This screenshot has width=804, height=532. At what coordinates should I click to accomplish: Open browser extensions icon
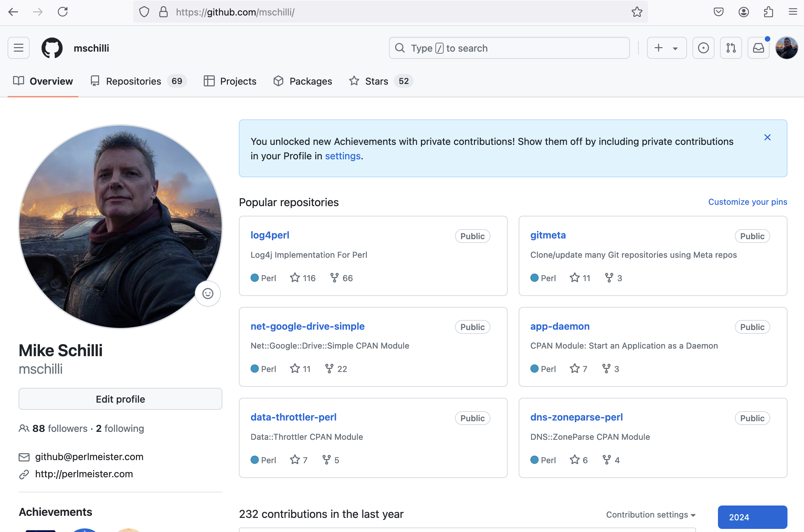click(768, 12)
